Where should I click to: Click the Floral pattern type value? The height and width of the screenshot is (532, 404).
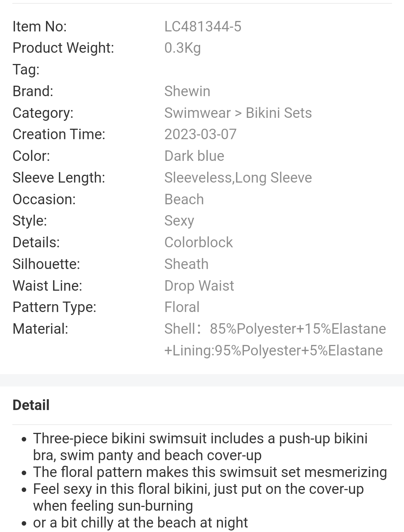(182, 307)
